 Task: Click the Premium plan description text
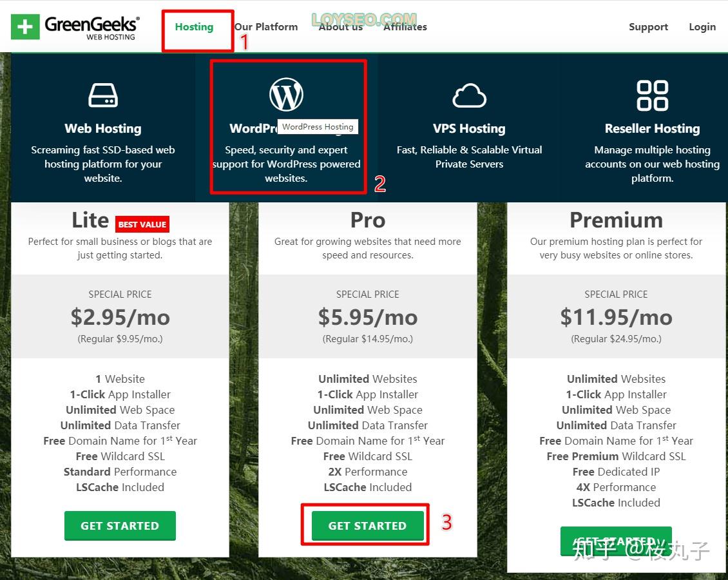(x=616, y=248)
